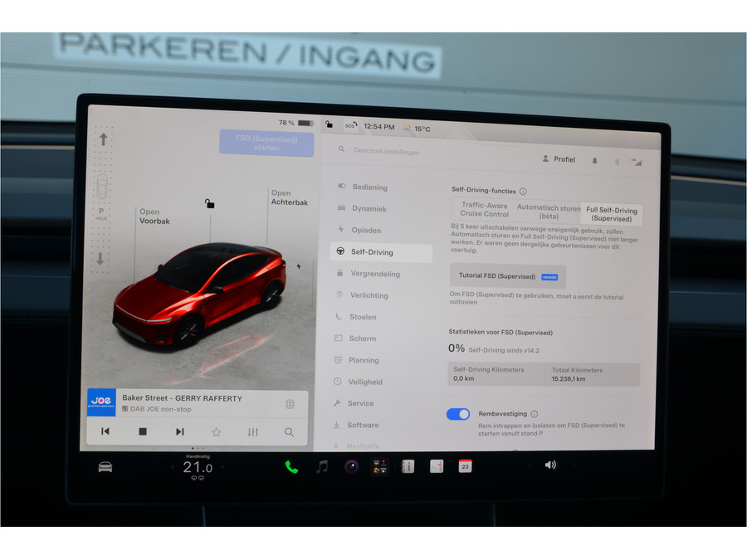Tap the weather 15°C indicator

pos(417,128)
